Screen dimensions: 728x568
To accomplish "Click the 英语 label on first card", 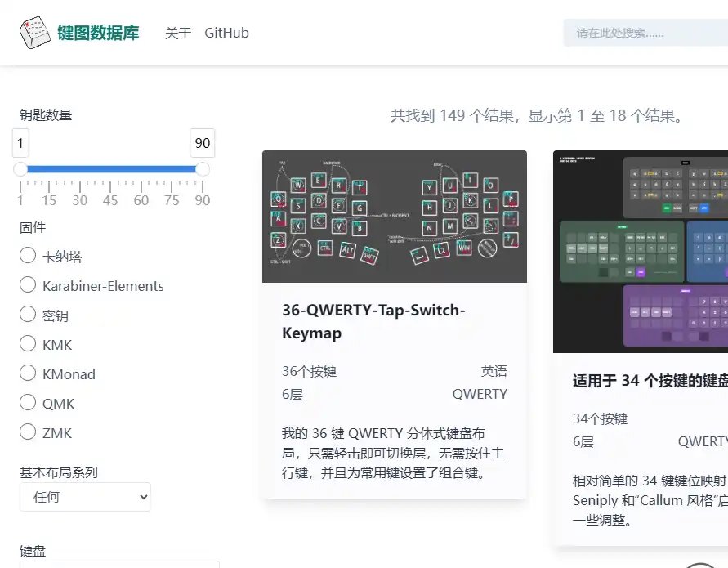I will point(494,371).
